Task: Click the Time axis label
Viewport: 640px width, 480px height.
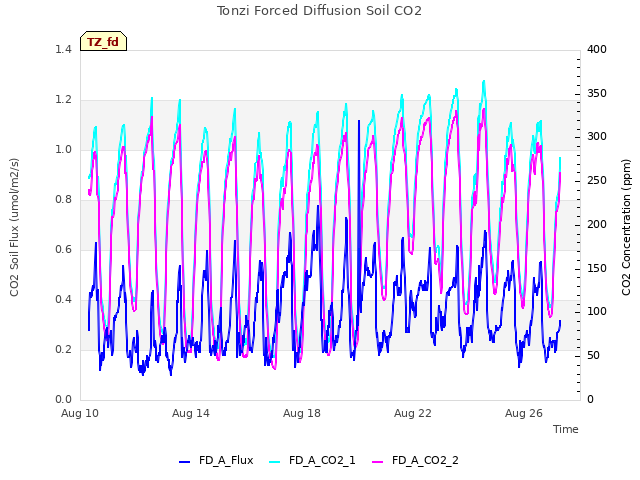Action: (x=566, y=429)
